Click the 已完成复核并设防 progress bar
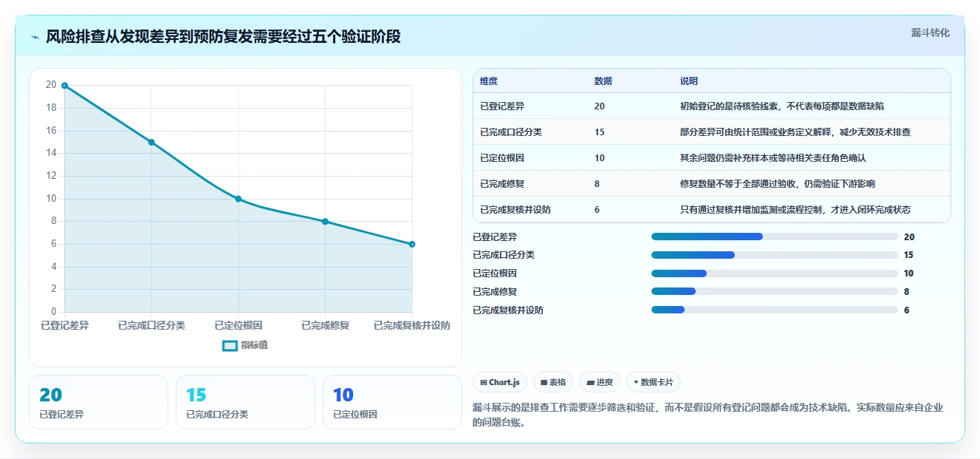This screenshot has width=980, height=459. [x=775, y=310]
